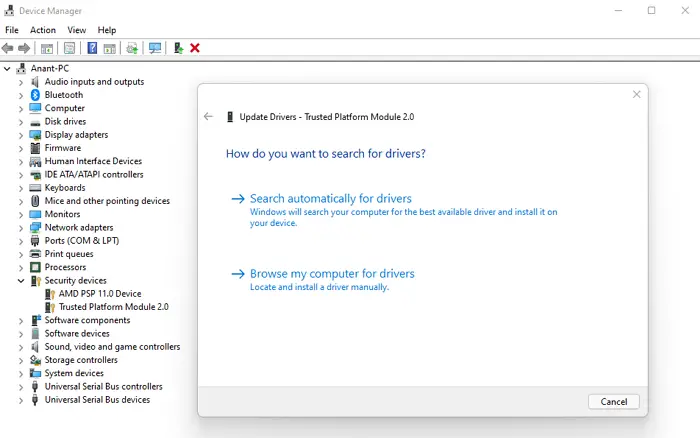The image size is (700, 438).
Task: Select the Print queues label
Action: point(69,254)
